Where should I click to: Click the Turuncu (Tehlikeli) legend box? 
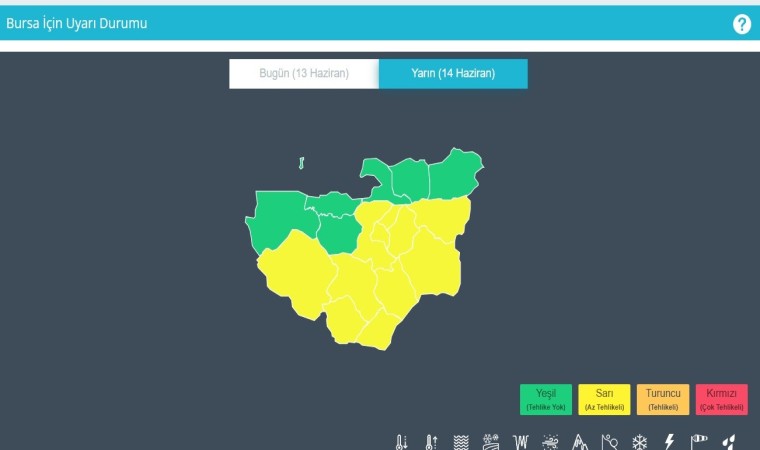tap(663, 400)
